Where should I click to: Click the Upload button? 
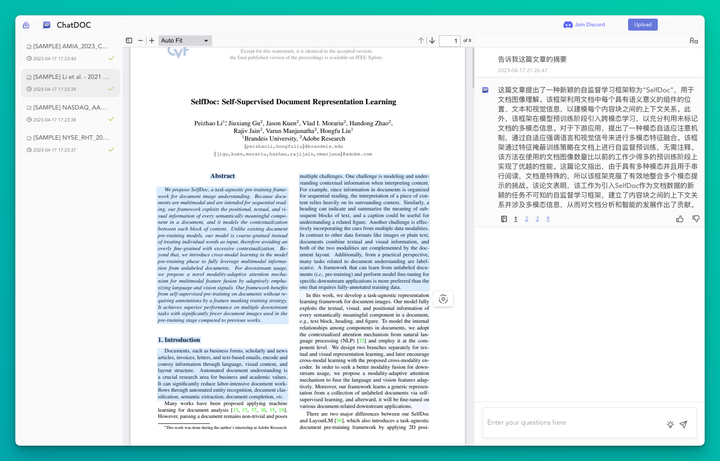pyautogui.click(x=643, y=25)
